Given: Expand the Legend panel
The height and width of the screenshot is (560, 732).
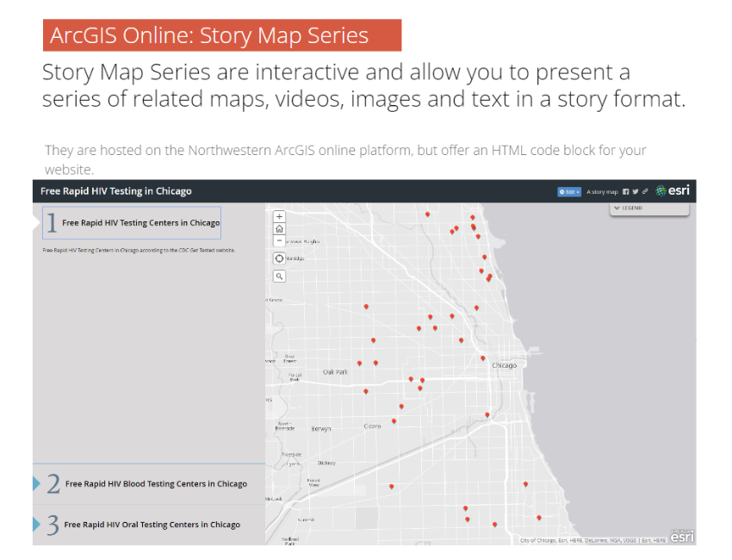Looking at the screenshot, I should pos(649,208).
